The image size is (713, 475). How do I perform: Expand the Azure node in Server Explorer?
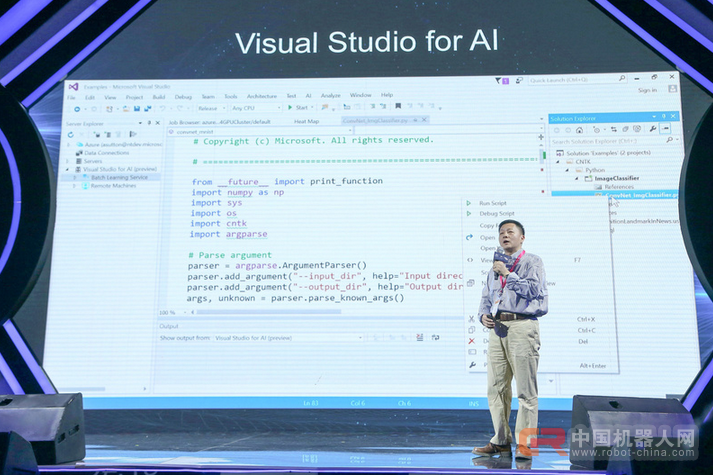pyautogui.click(x=69, y=144)
